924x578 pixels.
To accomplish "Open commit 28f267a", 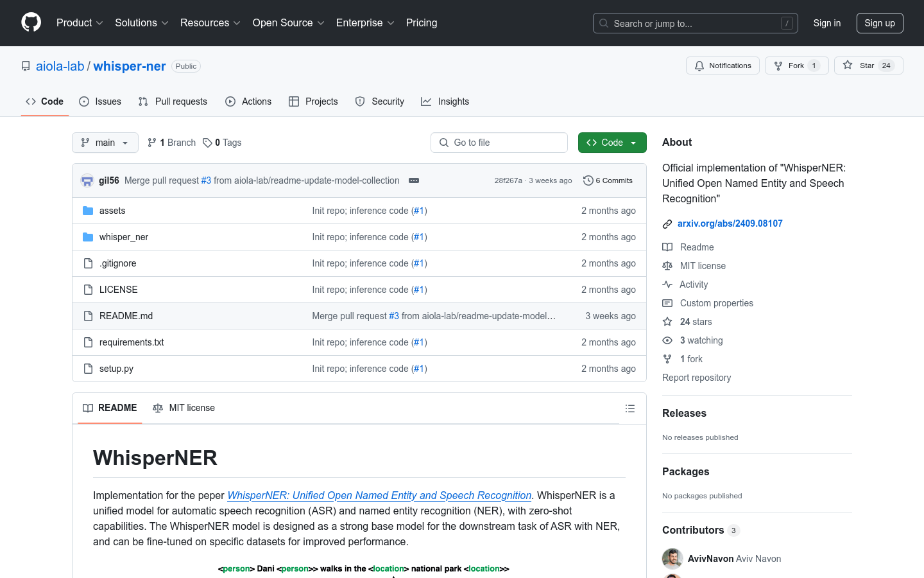I will [508, 180].
